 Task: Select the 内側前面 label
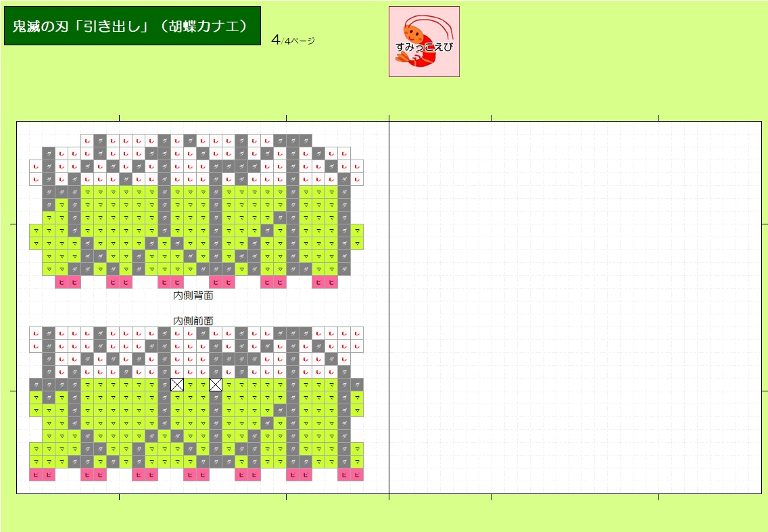(193, 321)
